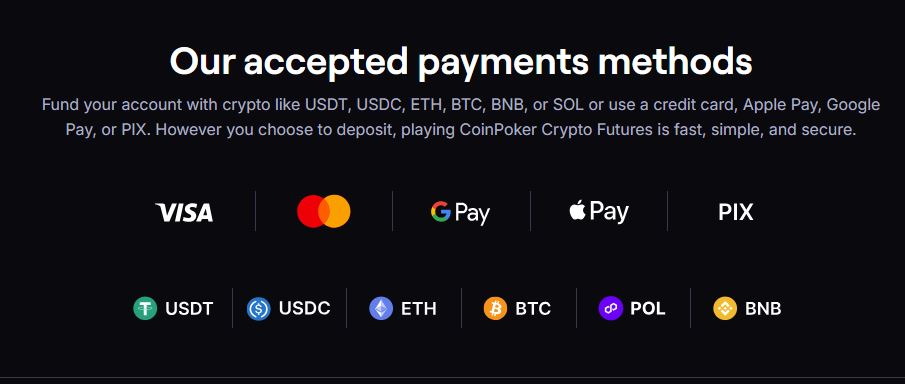Click the Apple logo in Apple Pay
905x384 pixels.
coord(577,211)
